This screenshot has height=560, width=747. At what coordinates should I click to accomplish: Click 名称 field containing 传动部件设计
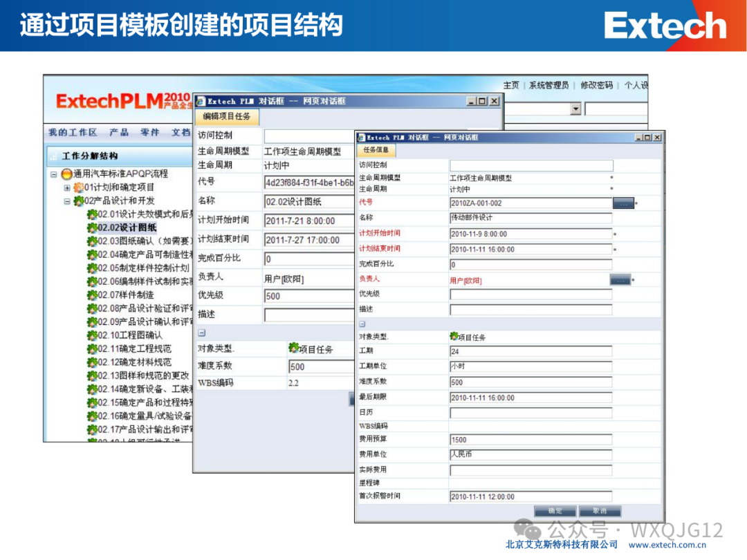[x=531, y=218]
